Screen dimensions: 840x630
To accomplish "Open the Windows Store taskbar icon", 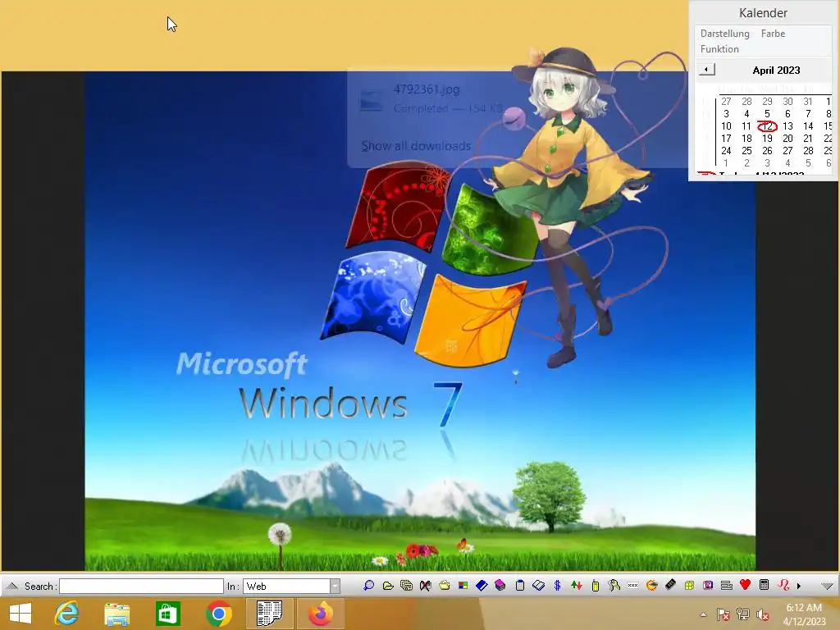I will coord(167,614).
